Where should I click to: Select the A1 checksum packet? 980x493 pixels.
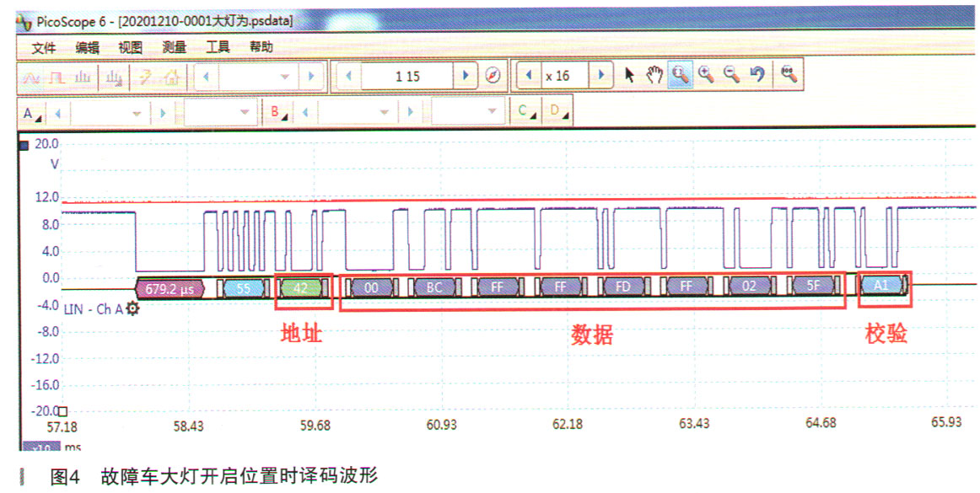point(881,286)
